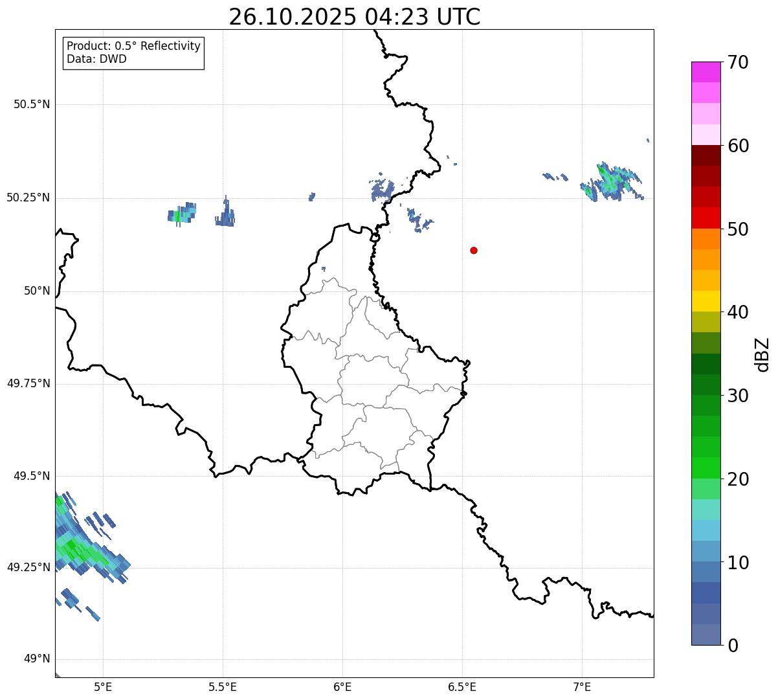Click the 49°N latitude label
The image size is (778, 700).
(x=36, y=659)
